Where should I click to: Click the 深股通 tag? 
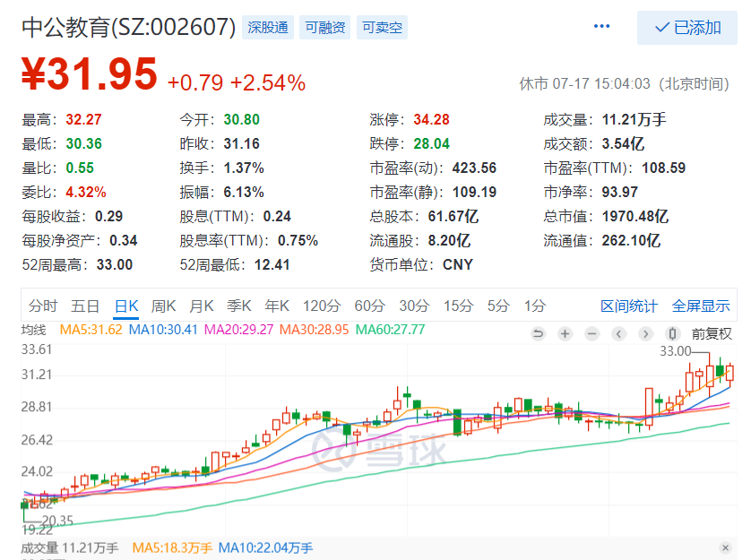(269, 28)
